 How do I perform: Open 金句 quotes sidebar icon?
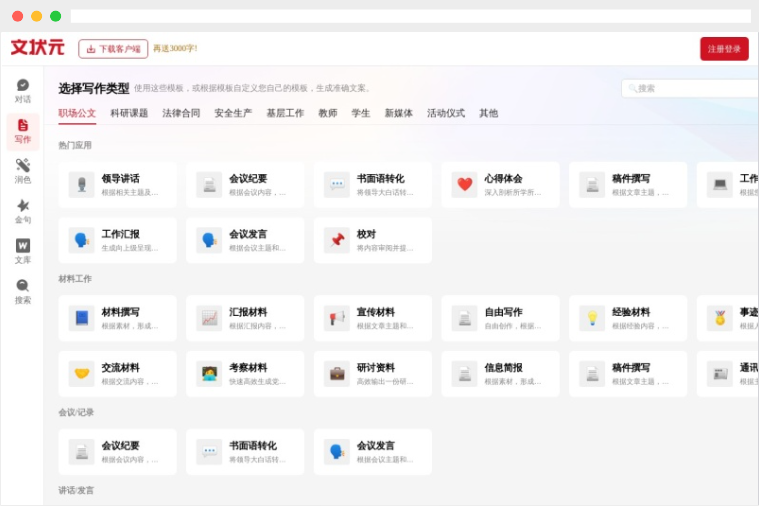(x=22, y=211)
